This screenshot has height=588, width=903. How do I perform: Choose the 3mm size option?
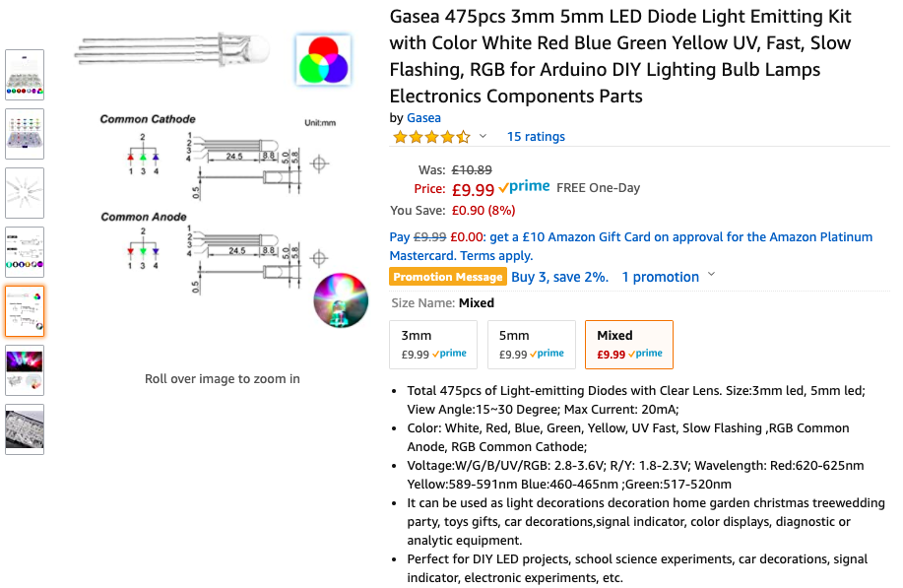click(x=433, y=345)
